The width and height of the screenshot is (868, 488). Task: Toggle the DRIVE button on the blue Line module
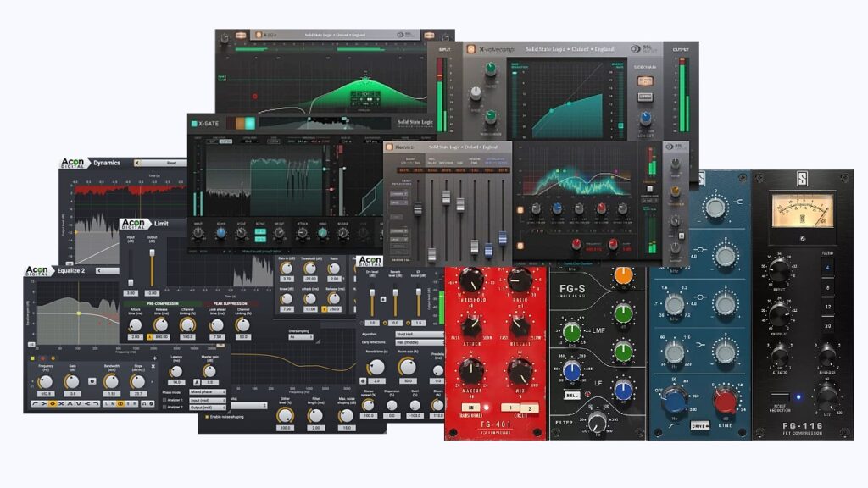pyautogui.click(x=700, y=425)
